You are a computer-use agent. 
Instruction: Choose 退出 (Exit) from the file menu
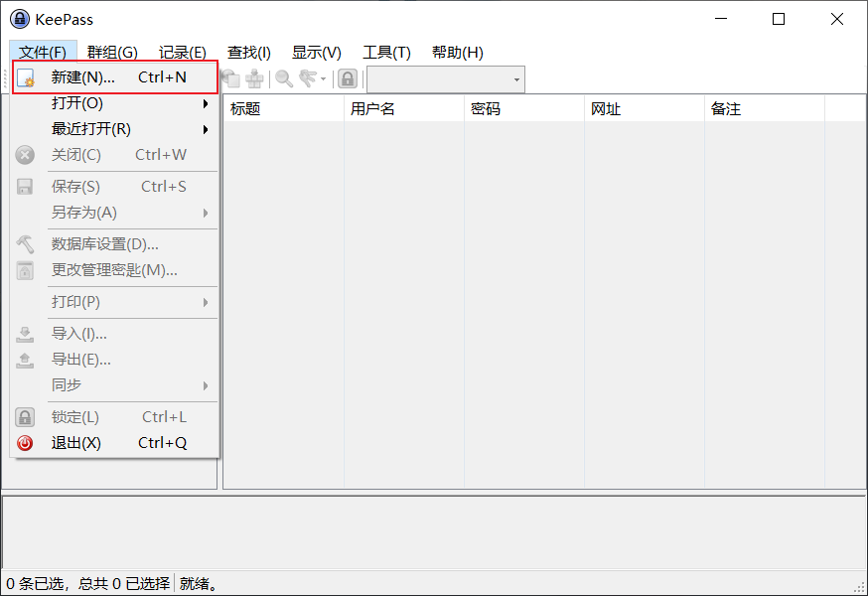coord(76,443)
